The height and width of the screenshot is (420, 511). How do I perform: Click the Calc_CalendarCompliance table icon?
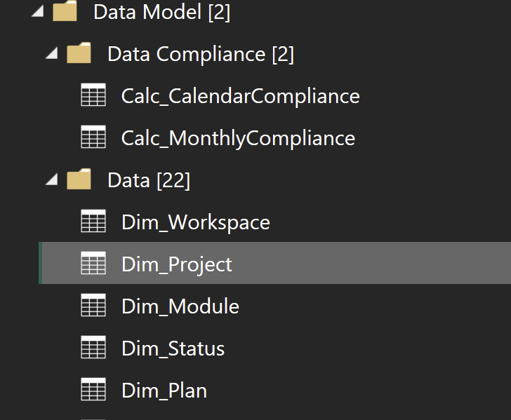tap(93, 96)
